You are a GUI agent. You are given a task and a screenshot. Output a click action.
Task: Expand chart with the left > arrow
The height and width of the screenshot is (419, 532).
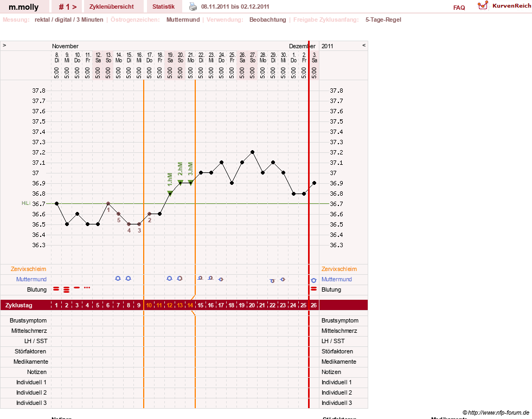coord(4,45)
